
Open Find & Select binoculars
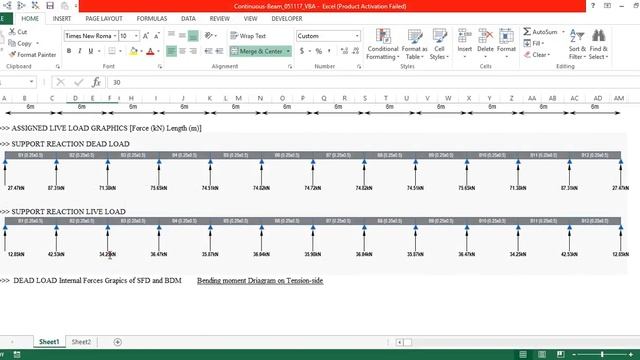point(598,44)
